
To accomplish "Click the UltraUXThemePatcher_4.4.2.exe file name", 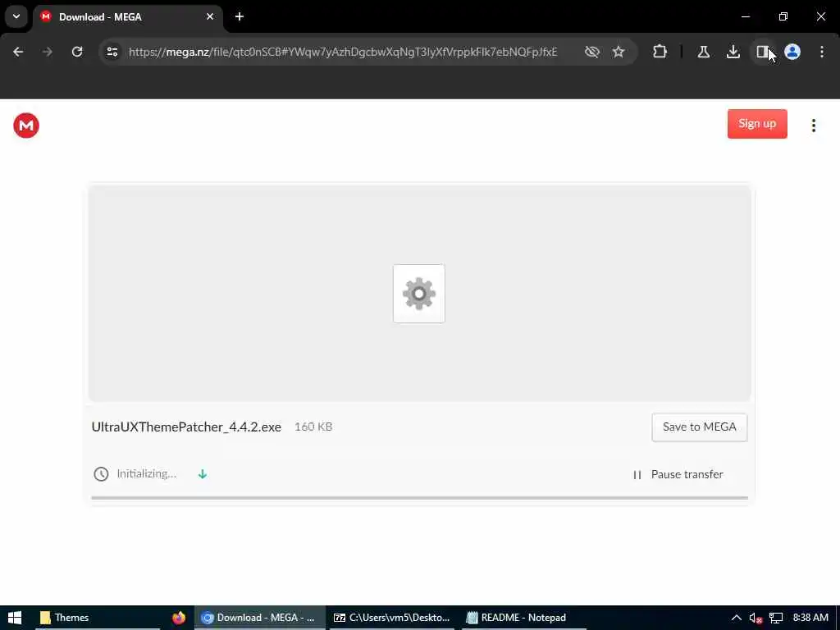I will click(186, 427).
